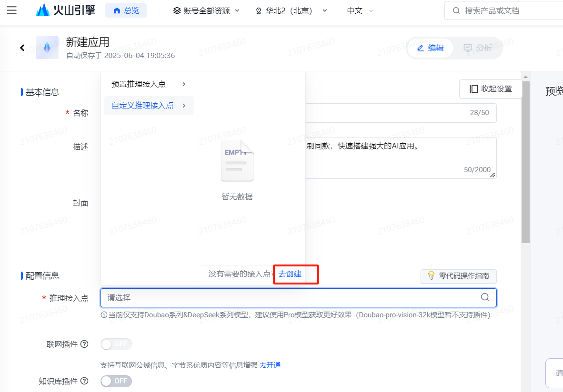Turn on the 知识库插件 toggle

(x=116, y=381)
